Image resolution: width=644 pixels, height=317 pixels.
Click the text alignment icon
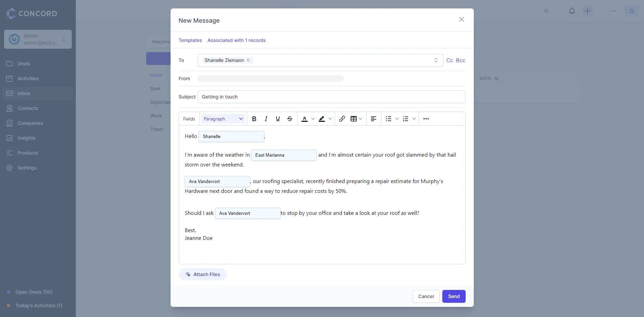pos(374,119)
